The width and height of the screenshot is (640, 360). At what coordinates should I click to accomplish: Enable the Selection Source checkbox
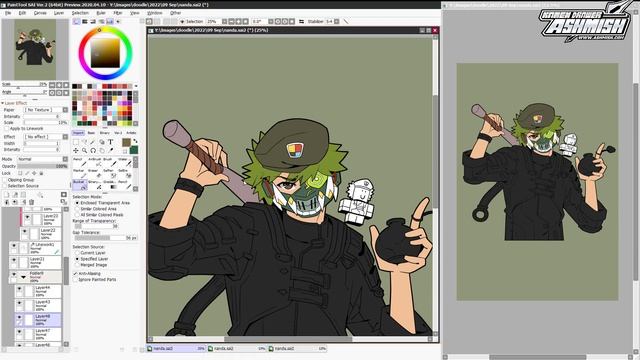coord(5,186)
